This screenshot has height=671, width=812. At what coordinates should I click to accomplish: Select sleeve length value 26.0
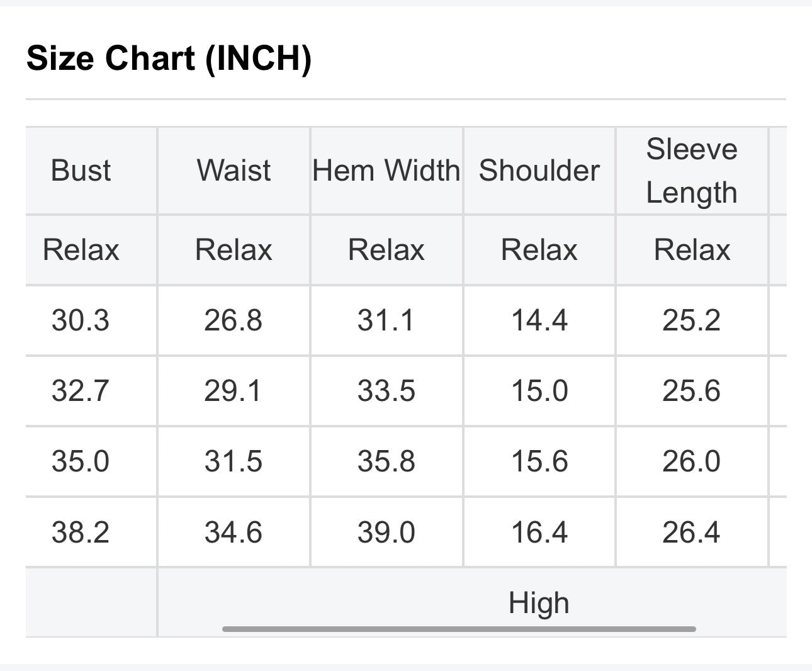coord(691,461)
